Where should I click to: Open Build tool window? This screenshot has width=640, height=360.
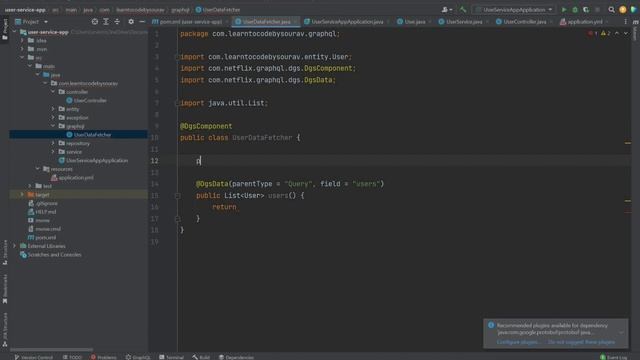pos(201,357)
